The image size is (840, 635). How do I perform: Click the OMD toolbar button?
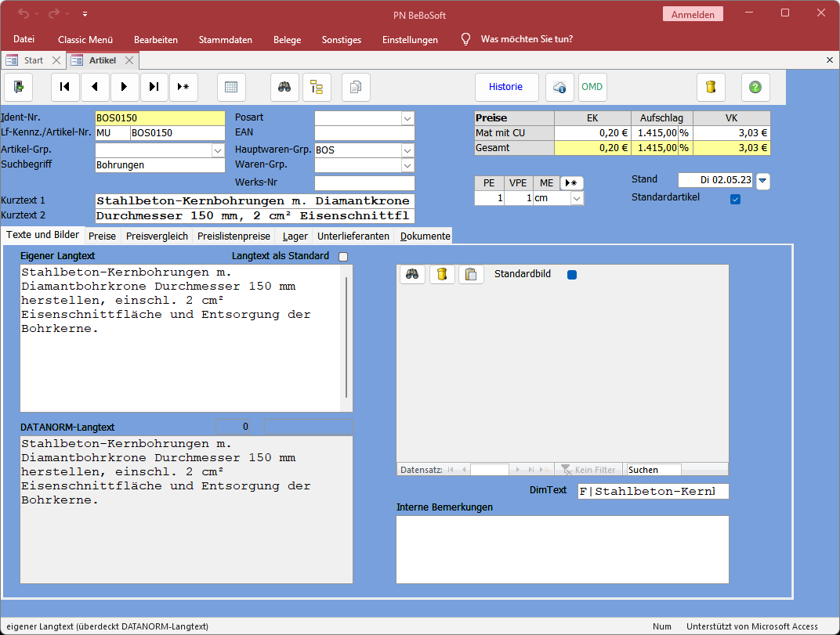point(592,87)
